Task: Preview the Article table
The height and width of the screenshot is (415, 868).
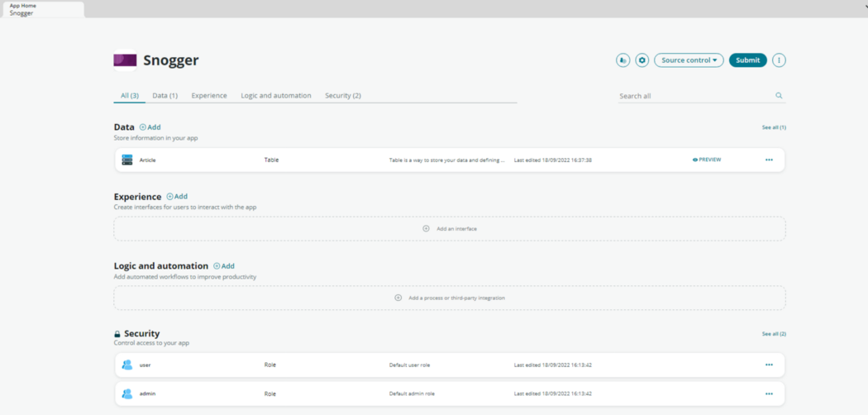Action: coord(707,160)
